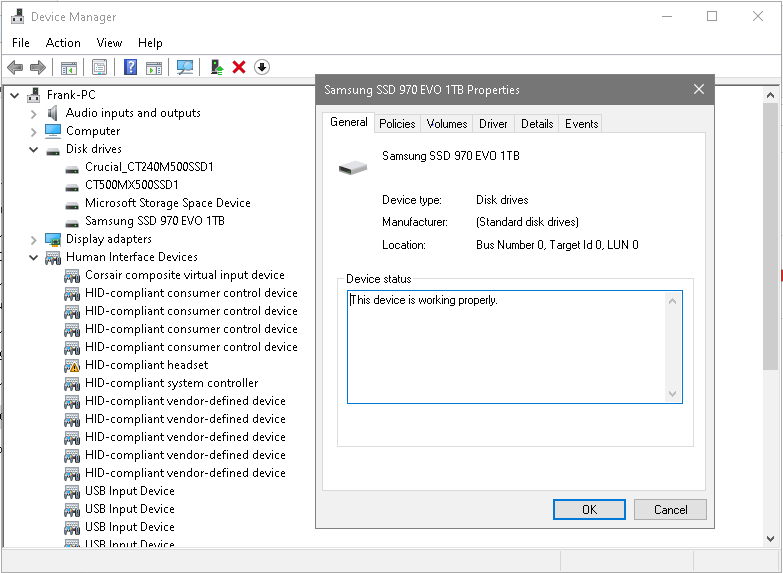Click the HID-compliant system controller icon

[72, 384]
